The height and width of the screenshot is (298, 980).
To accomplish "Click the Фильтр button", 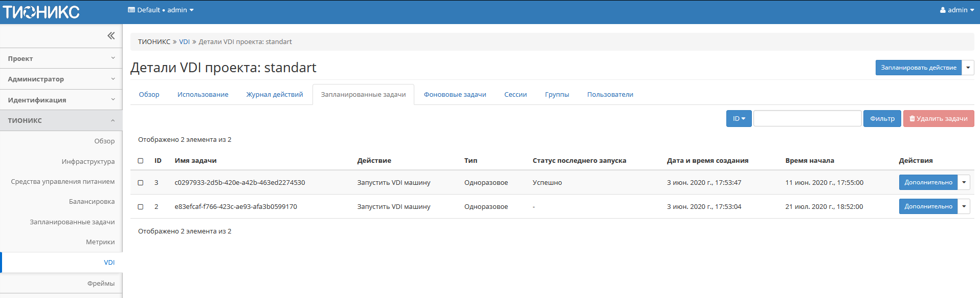I will point(882,119).
